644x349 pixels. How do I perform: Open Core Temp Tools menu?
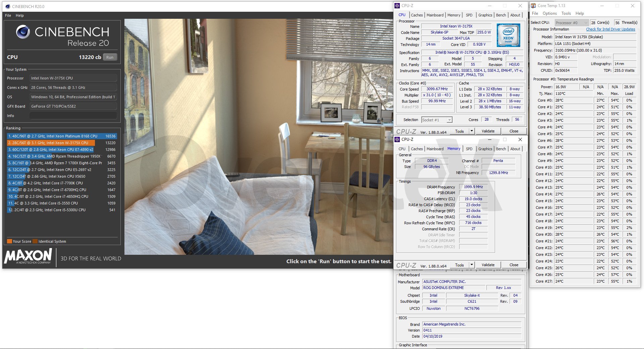(x=566, y=13)
